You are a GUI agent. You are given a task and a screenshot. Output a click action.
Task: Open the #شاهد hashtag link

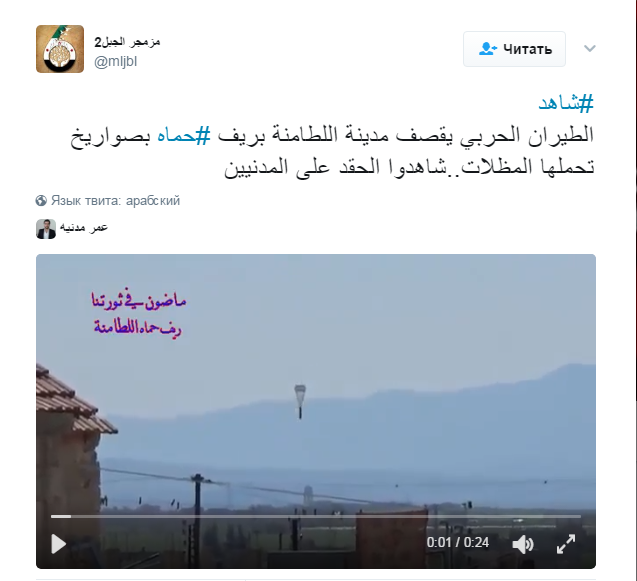(x=566, y=103)
